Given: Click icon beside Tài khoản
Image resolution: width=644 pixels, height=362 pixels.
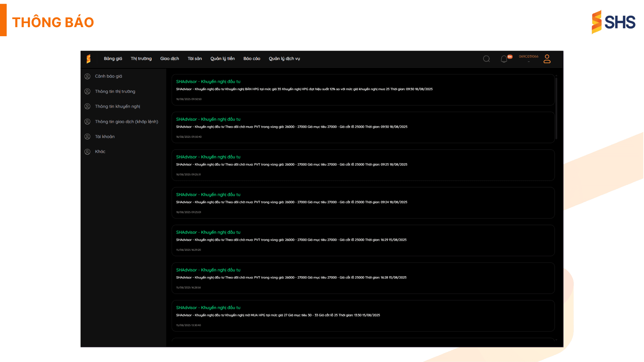Looking at the screenshot, I should pos(88,137).
